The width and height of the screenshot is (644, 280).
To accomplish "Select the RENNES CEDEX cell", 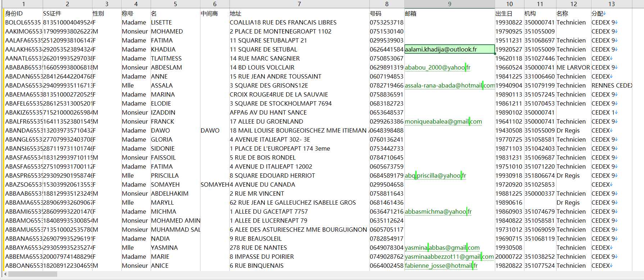I will coord(612,85).
